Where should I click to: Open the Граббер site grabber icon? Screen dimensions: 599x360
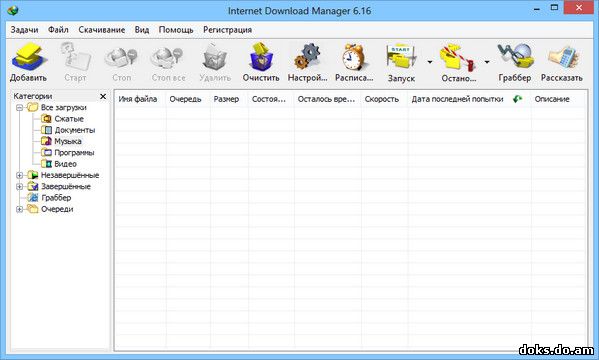pyautogui.click(x=515, y=57)
